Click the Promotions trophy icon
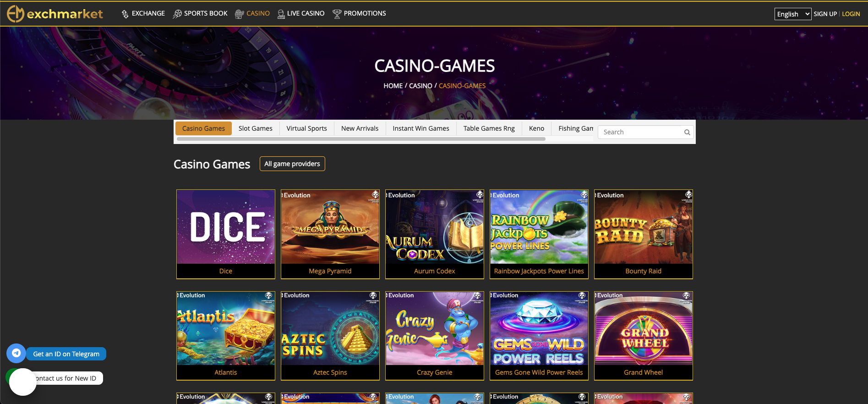 point(337,14)
